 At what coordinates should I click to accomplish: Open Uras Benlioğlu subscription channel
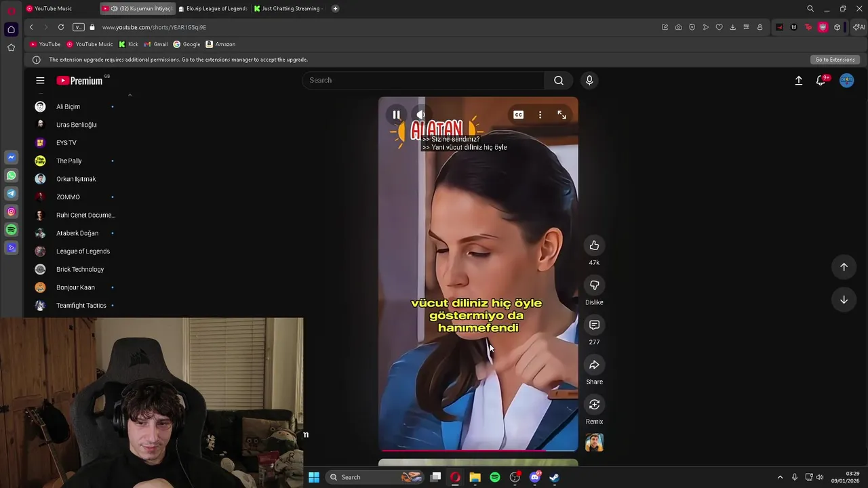[x=75, y=125]
